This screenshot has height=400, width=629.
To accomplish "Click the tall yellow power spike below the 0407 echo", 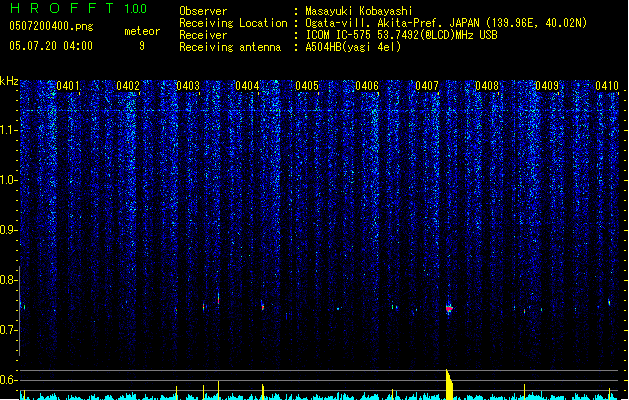I will pyautogui.click(x=449, y=384).
